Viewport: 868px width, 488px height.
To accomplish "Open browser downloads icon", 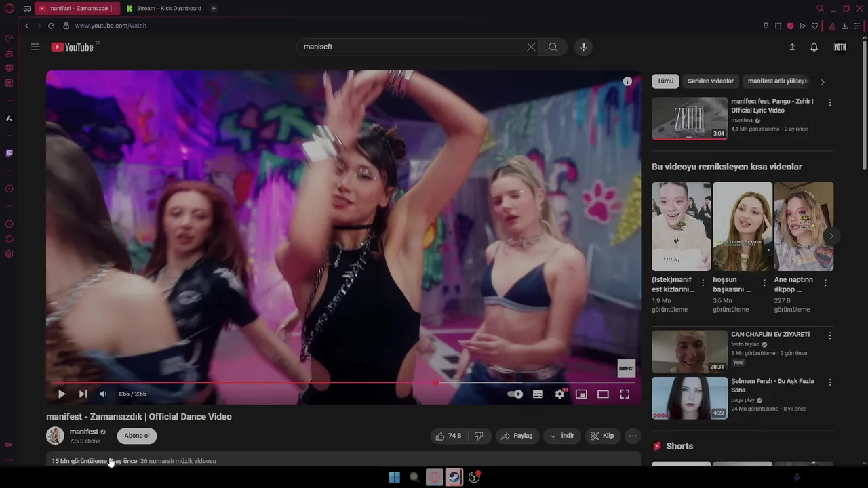I will [x=845, y=26].
